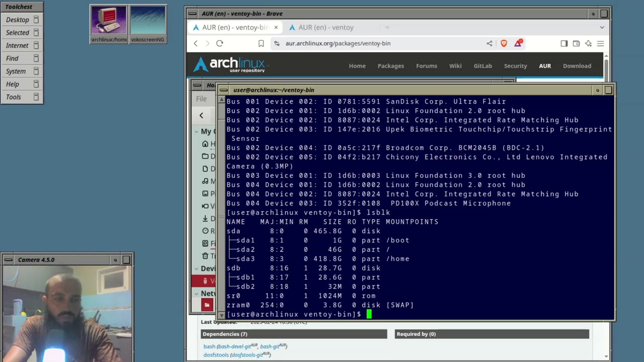The width and height of the screenshot is (644, 362).
Task: Select the Home folder icon in file manager sidebar
Action: tap(205, 144)
